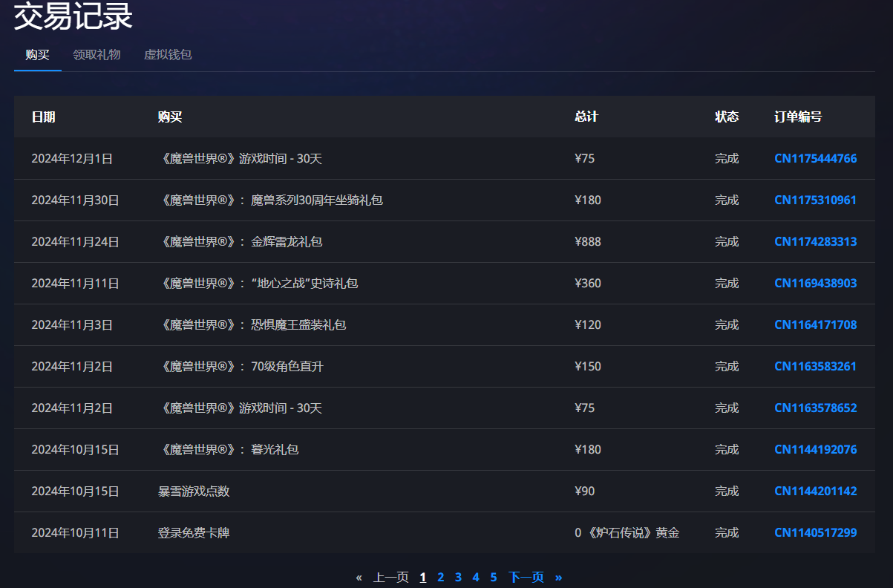
Task: Jump to page 3
Action: tap(459, 578)
